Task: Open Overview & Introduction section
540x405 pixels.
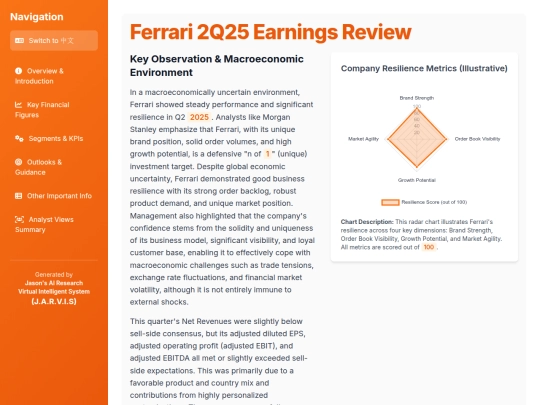Action: [x=54, y=76]
